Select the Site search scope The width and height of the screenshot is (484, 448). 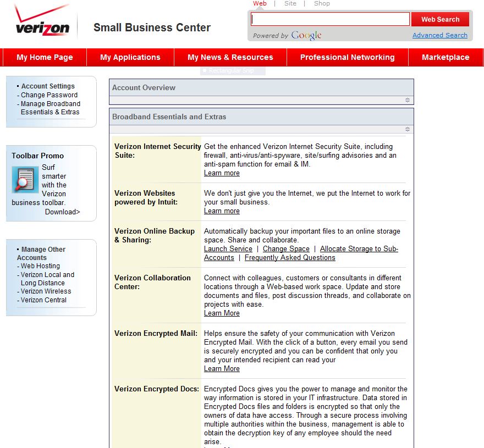coord(290,3)
